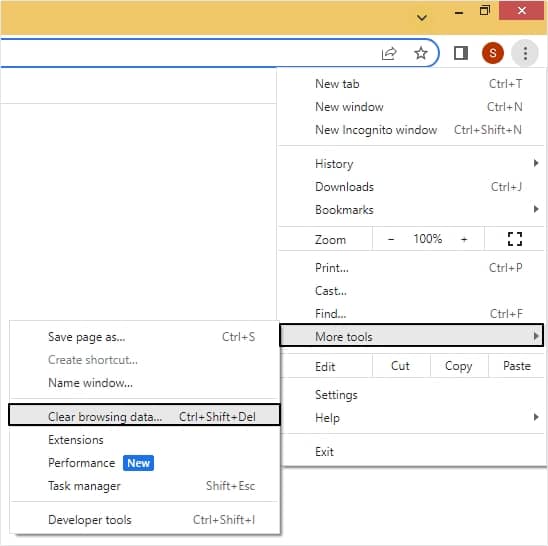
Task: Open Extensions from More tools submenu
Action: point(145,440)
